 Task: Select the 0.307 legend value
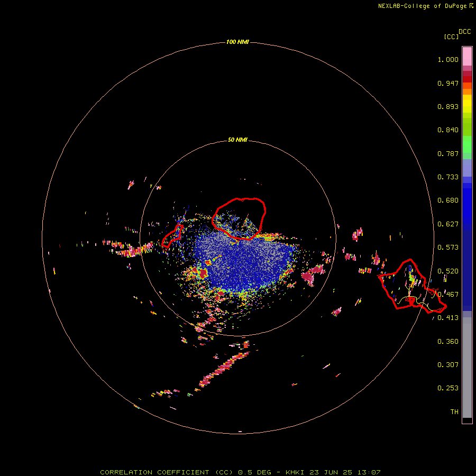click(448, 365)
